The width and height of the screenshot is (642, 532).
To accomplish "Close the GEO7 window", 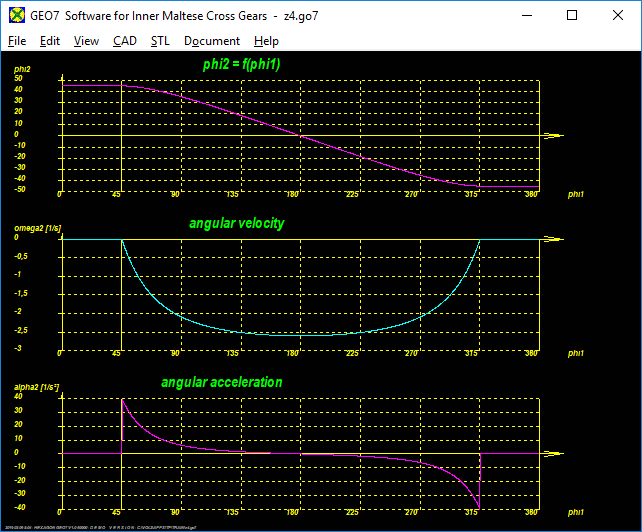I will click(x=618, y=15).
